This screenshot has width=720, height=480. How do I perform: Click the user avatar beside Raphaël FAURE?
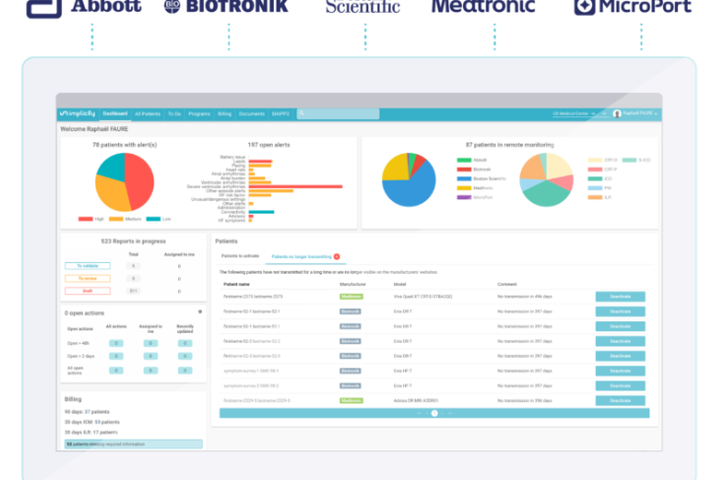tap(617, 113)
